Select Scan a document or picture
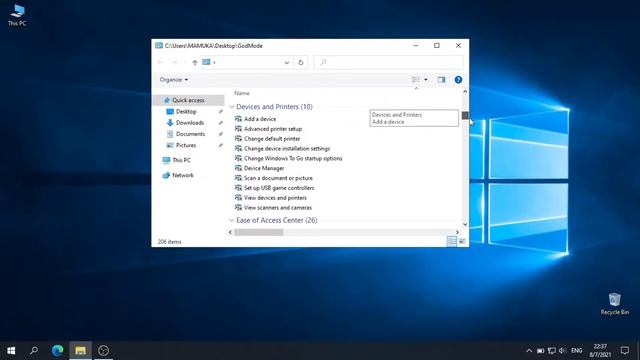The height and width of the screenshot is (360, 640). point(278,178)
